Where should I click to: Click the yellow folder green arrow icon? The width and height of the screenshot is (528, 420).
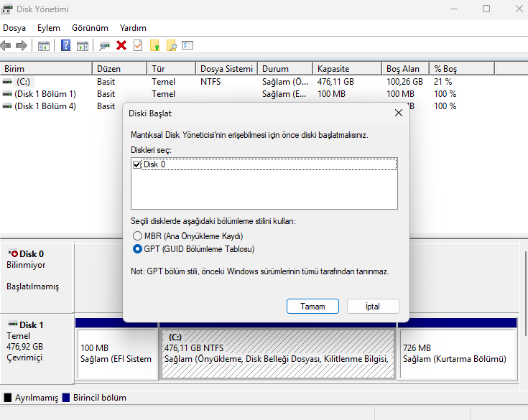tap(155, 45)
